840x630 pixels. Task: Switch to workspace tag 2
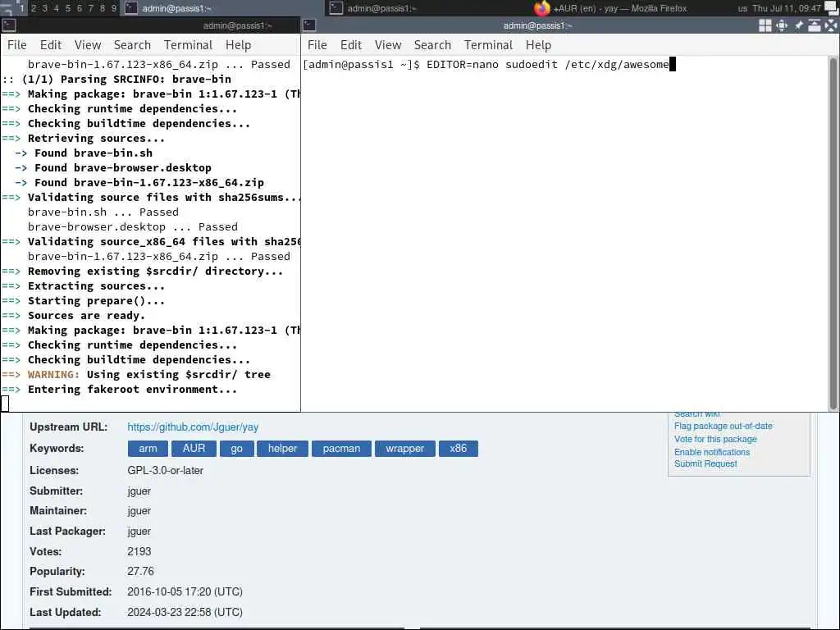pos(34,8)
